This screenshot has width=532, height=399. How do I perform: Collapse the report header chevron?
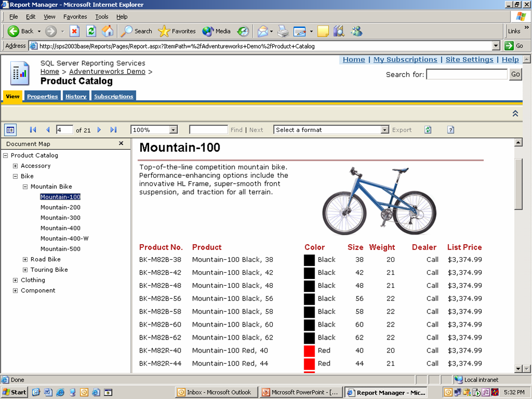[515, 113]
